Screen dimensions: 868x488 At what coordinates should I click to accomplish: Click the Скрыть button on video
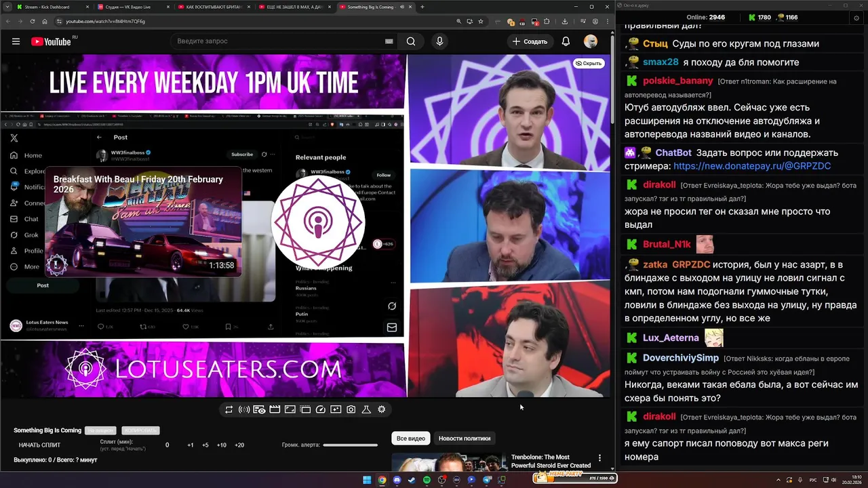[x=589, y=63]
